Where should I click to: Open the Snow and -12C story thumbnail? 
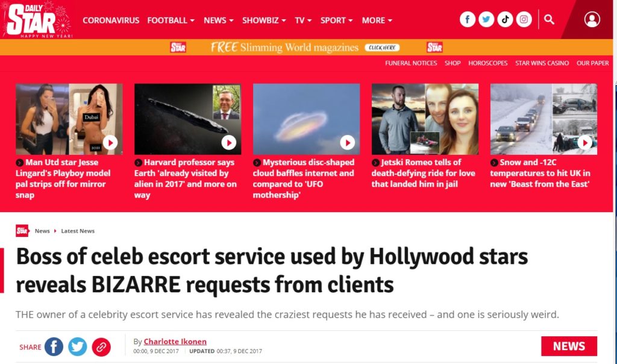click(543, 119)
